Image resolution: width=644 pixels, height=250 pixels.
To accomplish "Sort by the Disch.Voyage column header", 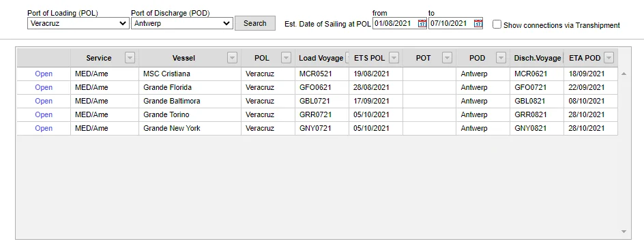I will tap(537, 58).
